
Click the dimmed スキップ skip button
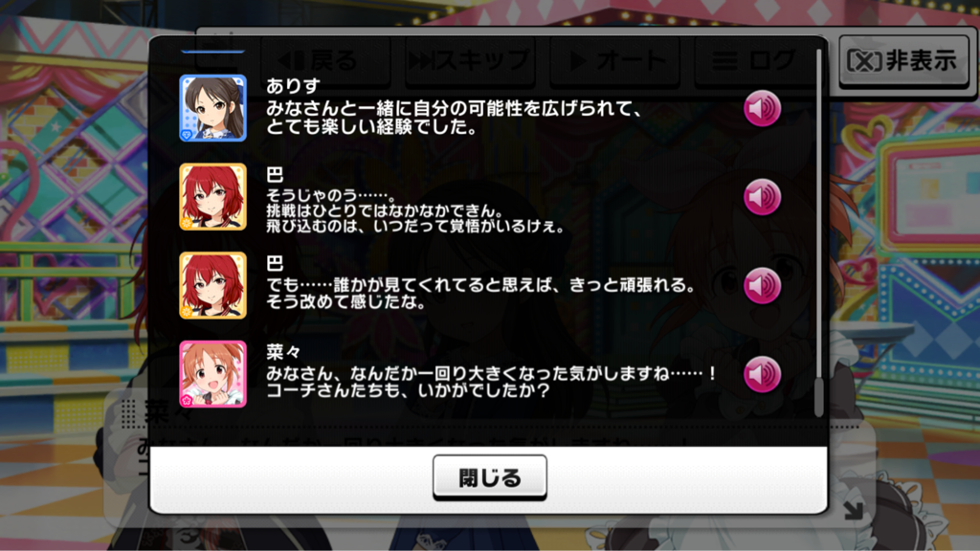coord(471,60)
